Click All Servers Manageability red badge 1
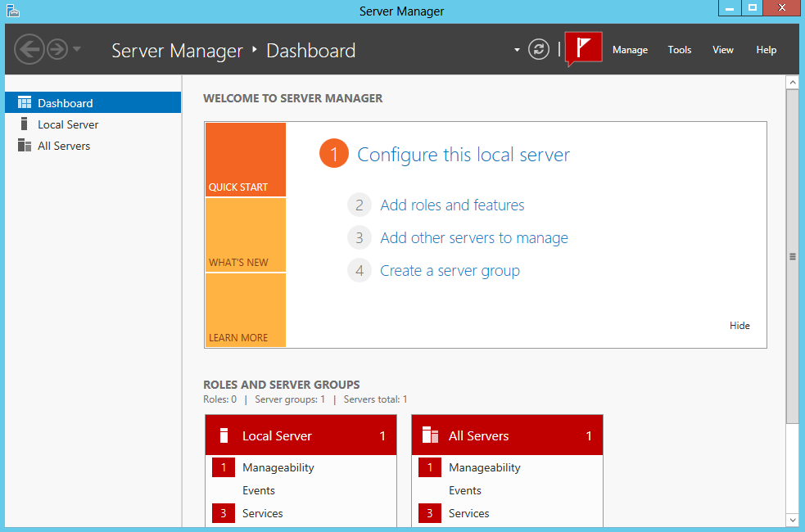The image size is (805, 532). click(x=430, y=467)
